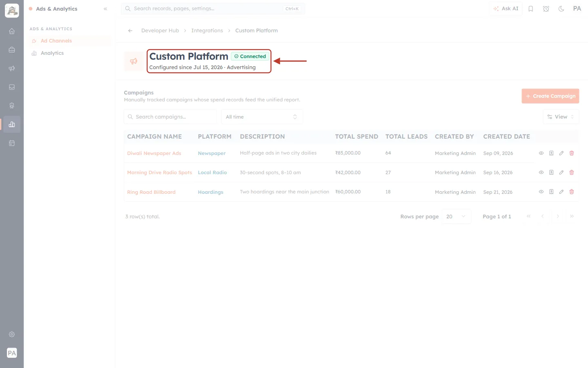Viewport: 588px width, 368px height.
Task: Click the Custom Platform megaphone icon
Action: (x=134, y=61)
